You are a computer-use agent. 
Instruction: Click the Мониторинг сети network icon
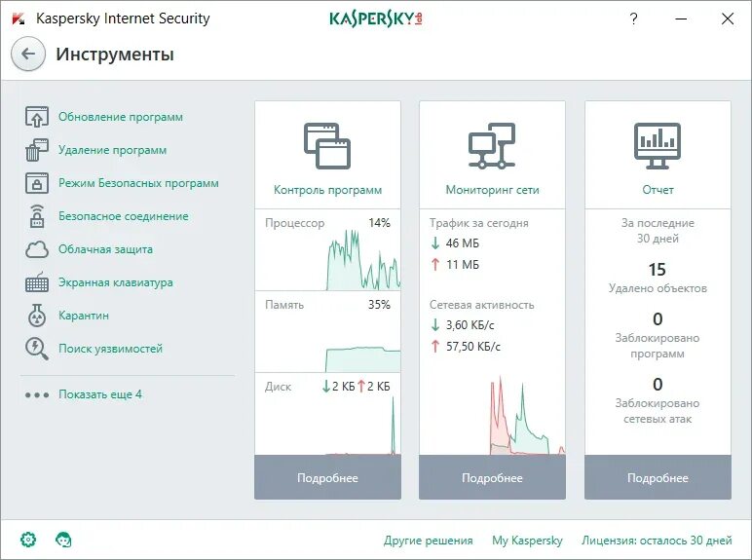(x=492, y=146)
